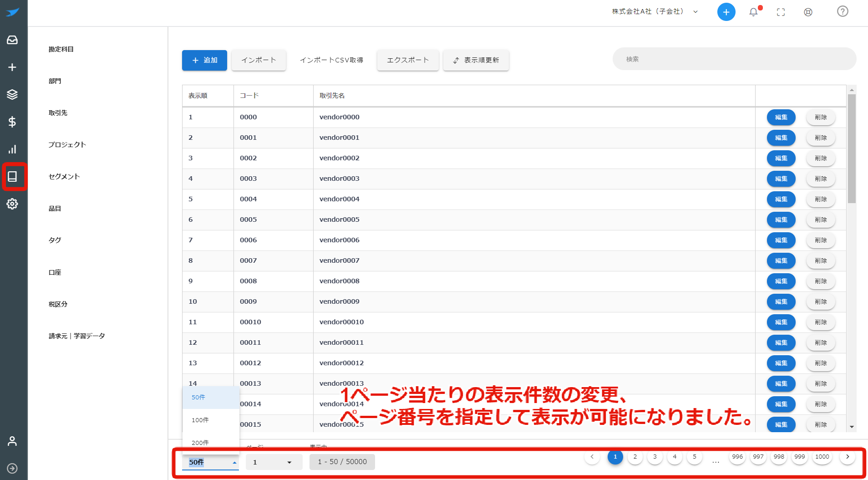Screen dimensions: 868x480
Task: Click the blue round plus button in the header
Action: click(x=726, y=12)
